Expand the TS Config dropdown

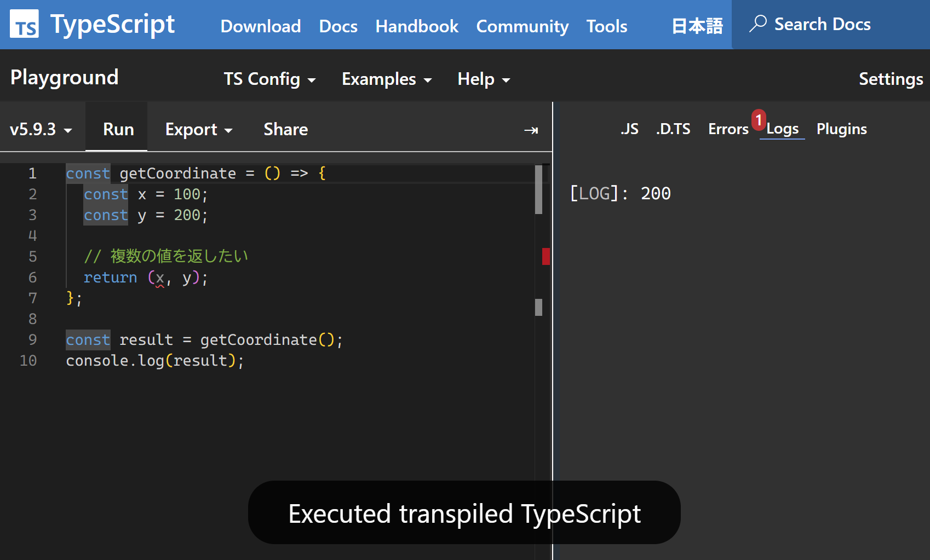pos(269,79)
